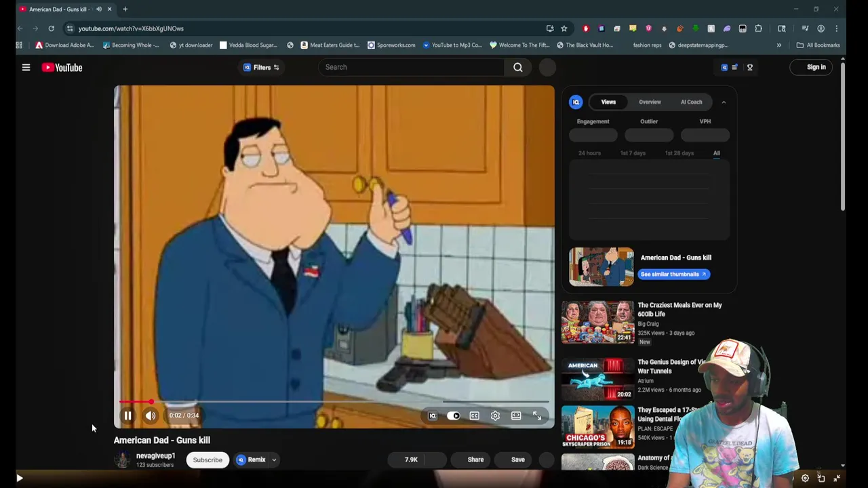868x488 pixels.
Task: Click the Sign in button
Action: pos(811,67)
